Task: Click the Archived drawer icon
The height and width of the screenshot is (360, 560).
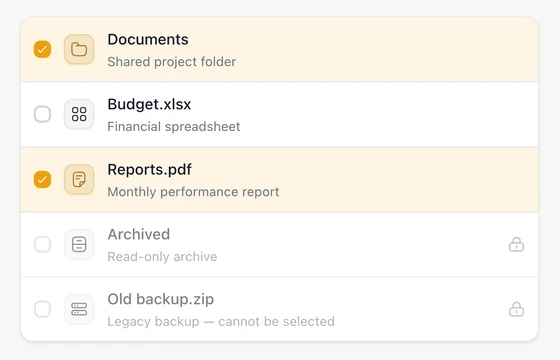Action: coord(79,244)
